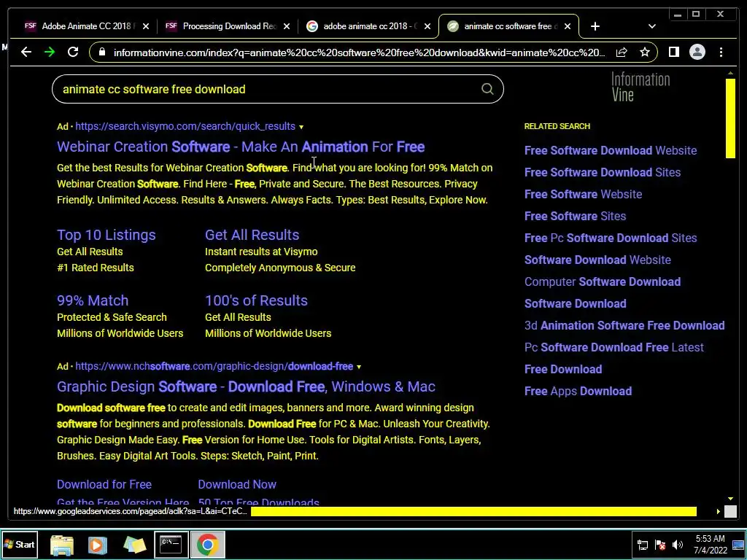Image resolution: width=747 pixels, height=560 pixels.
Task: Open the command prompt taskbar window
Action: click(x=171, y=544)
